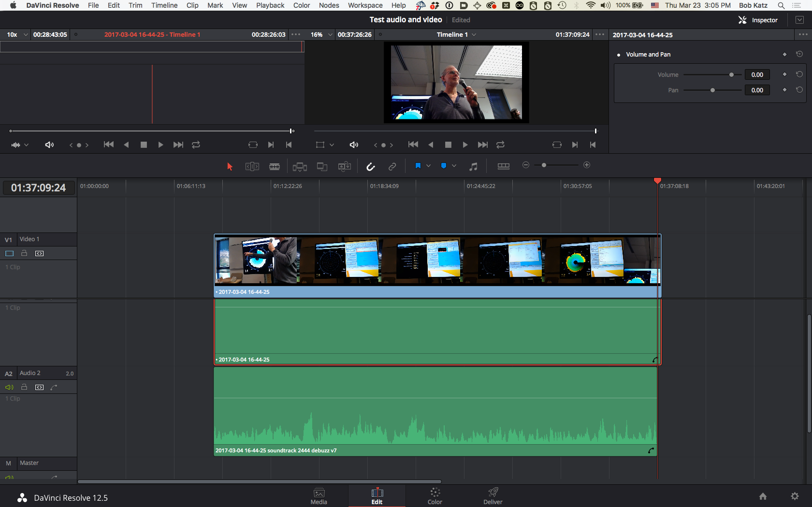Open Project Manager home icon
The height and width of the screenshot is (507, 812).
763,496
